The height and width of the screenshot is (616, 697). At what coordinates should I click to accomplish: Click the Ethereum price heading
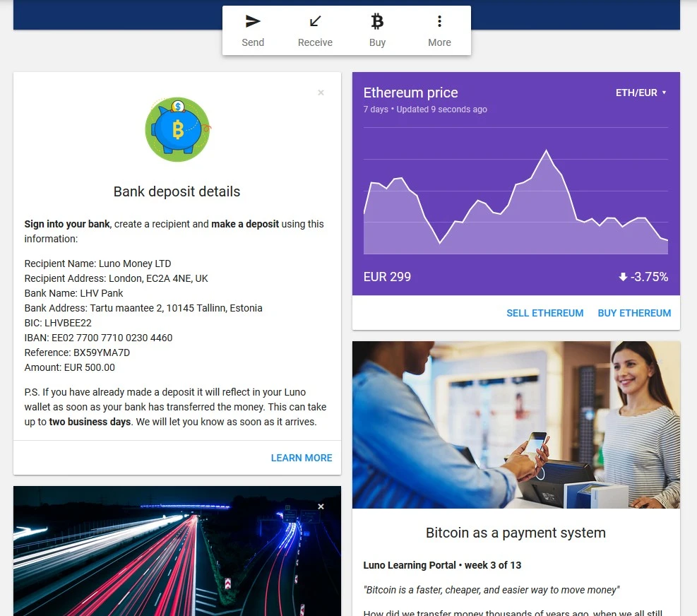pos(410,93)
